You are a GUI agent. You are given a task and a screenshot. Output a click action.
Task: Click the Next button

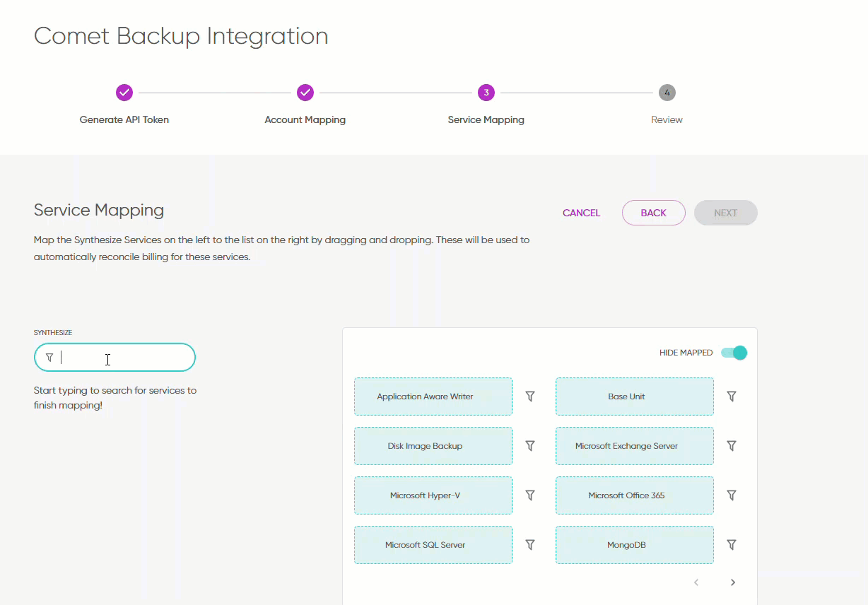tap(726, 213)
